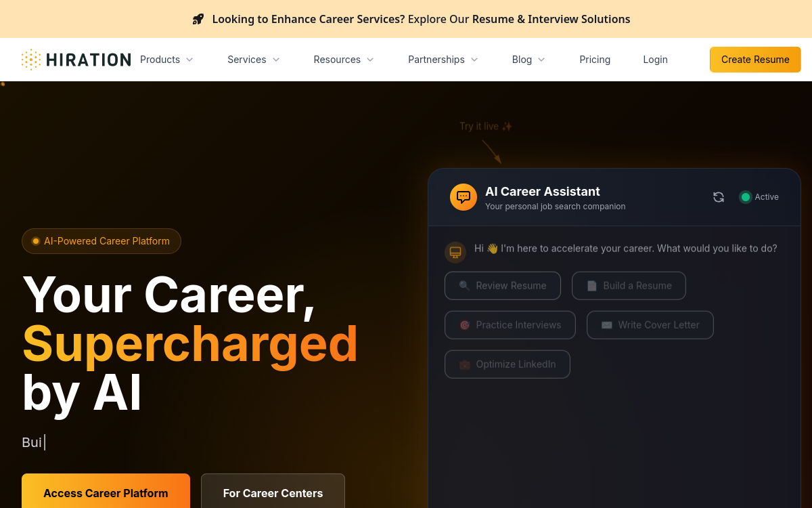This screenshot has width=812, height=508.
Task: Expand the Blog dropdown chevron
Action: click(x=541, y=60)
